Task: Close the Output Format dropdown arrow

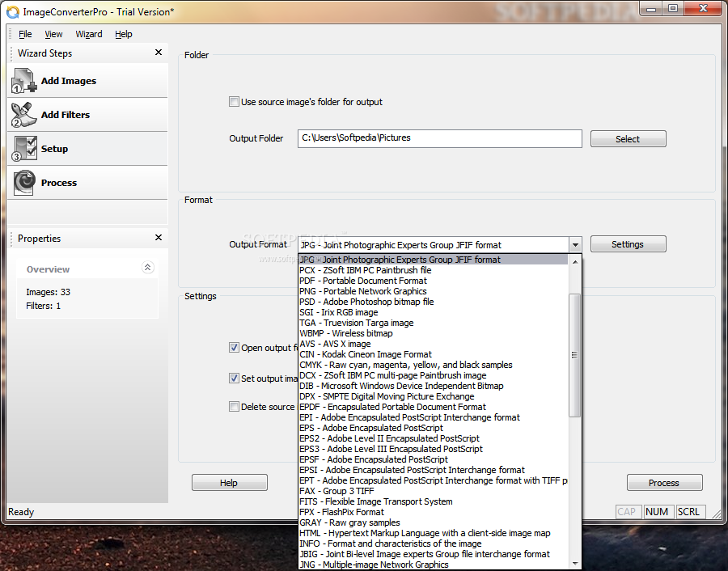Action: tap(575, 244)
